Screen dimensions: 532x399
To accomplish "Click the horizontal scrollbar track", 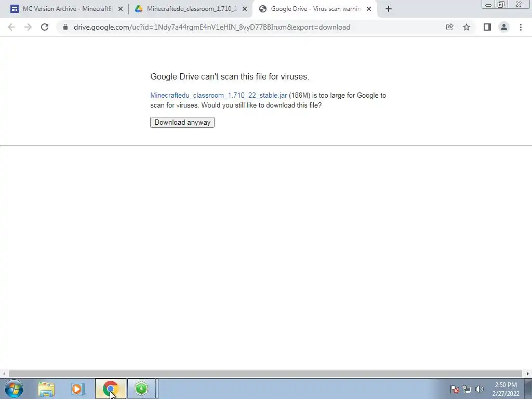I will 266,374.
